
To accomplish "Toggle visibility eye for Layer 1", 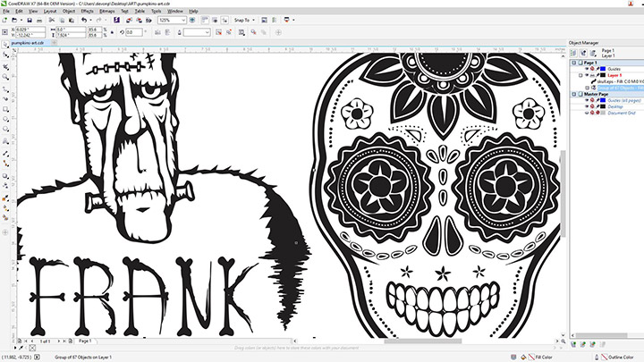I will tap(587, 75).
